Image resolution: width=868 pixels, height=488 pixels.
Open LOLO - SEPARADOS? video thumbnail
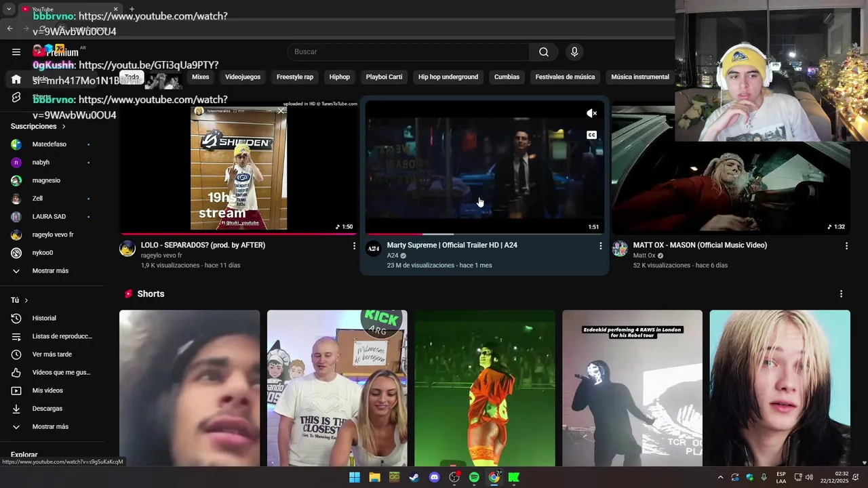(239, 168)
